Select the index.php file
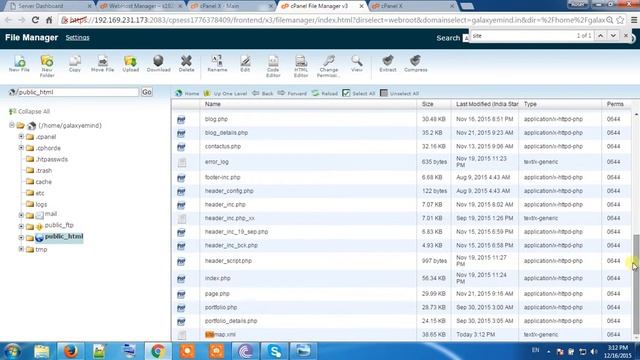The height and width of the screenshot is (360, 640). (218, 278)
